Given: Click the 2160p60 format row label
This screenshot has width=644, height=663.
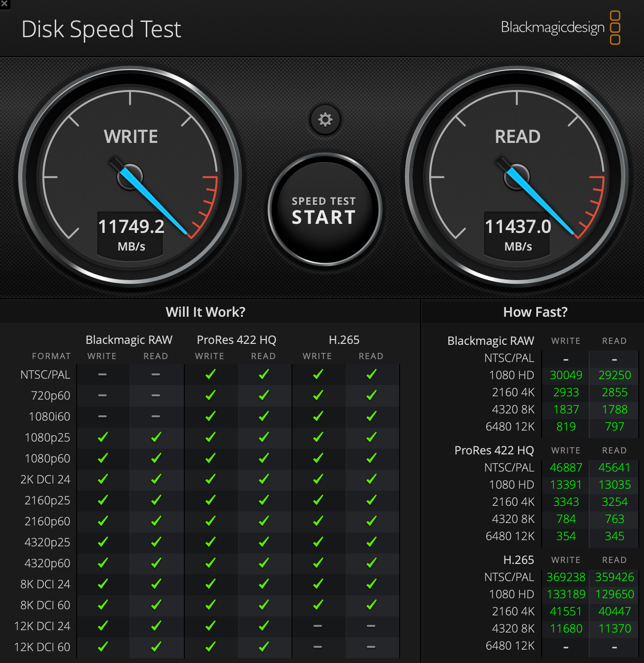Looking at the screenshot, I should coord(48,522).
